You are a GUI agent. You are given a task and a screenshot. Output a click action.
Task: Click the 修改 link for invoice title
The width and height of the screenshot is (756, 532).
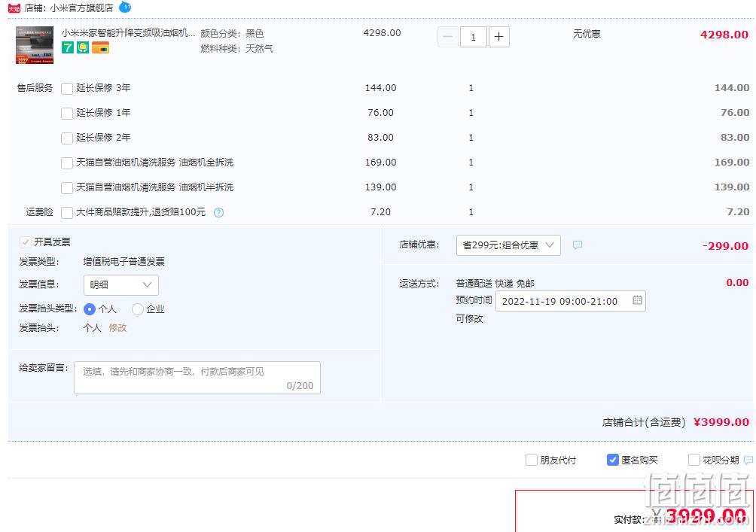click(117, 327)
